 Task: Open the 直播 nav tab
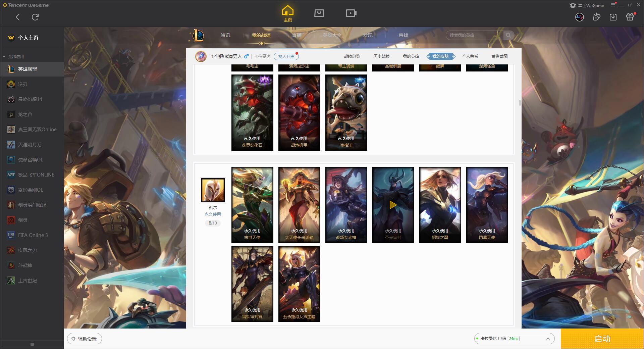click(297, 35)
